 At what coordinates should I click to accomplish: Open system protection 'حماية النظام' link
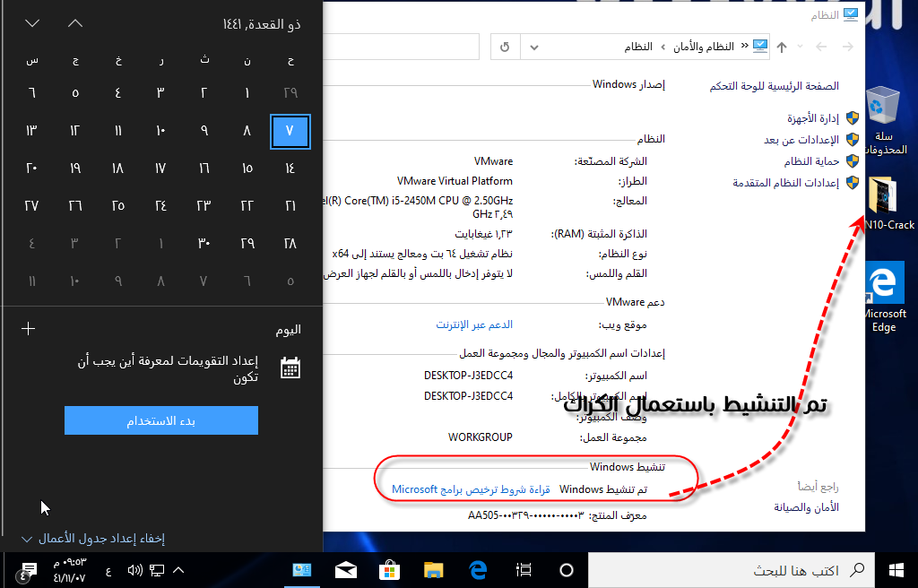coord(811,161)
